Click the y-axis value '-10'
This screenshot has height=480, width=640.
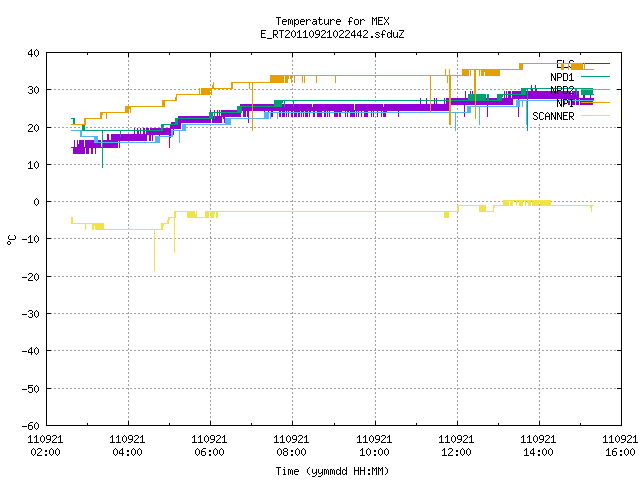coord(31,239)
